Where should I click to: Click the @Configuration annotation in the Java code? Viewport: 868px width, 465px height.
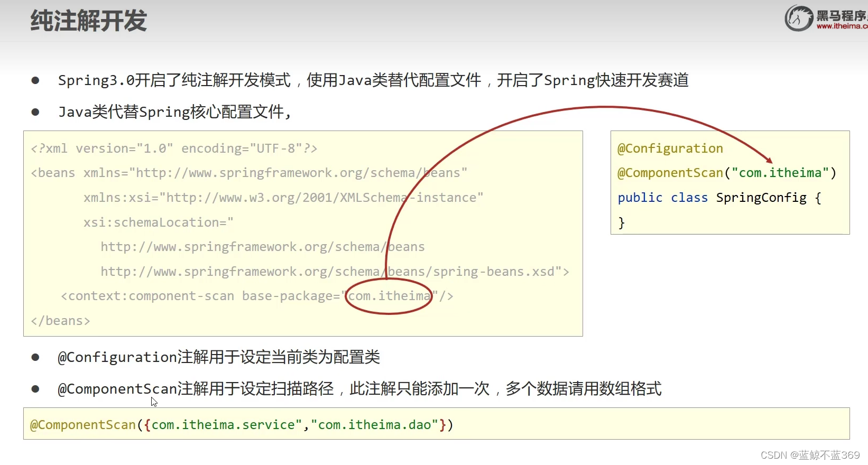click(670, 148)
